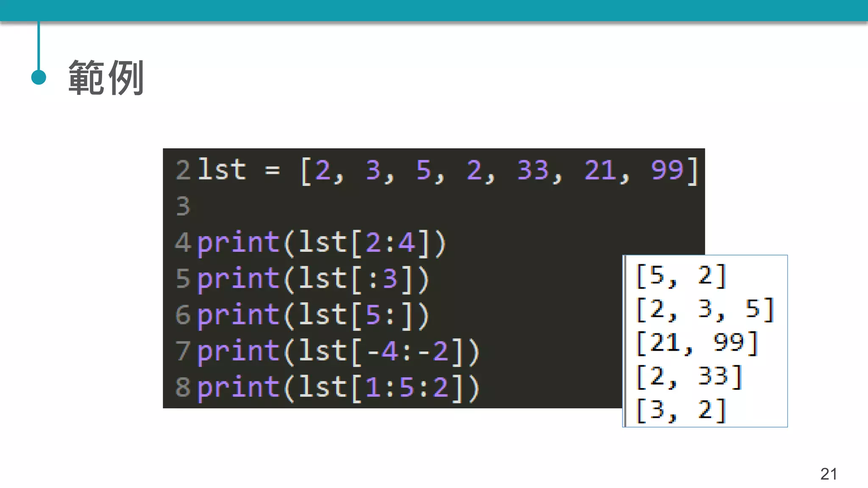868x488 pixels.
Task: Click the print(lst[1:5:2]) line
Action: click(338, 388)
